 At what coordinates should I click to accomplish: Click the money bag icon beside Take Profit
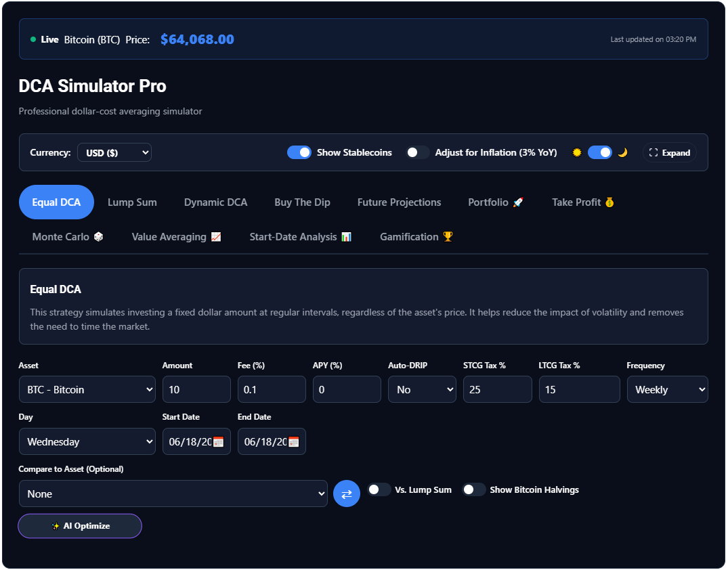609,202
